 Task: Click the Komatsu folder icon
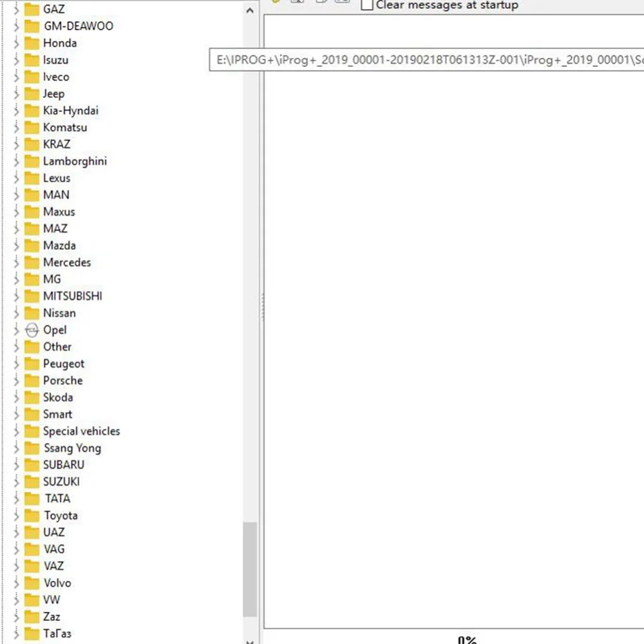(x=32, y=127)
